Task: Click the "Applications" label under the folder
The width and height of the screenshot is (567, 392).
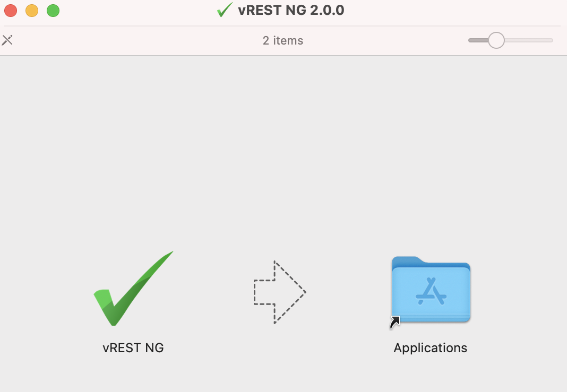Action: click(431, 348)
